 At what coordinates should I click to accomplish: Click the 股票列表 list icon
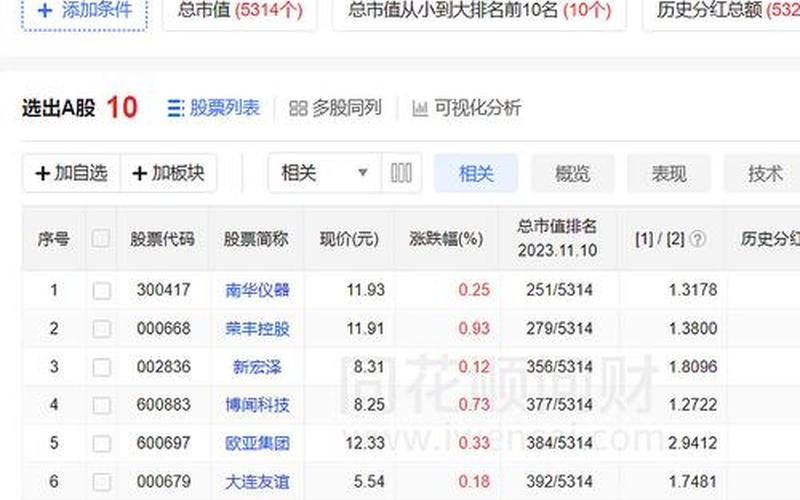coord(176,109)
